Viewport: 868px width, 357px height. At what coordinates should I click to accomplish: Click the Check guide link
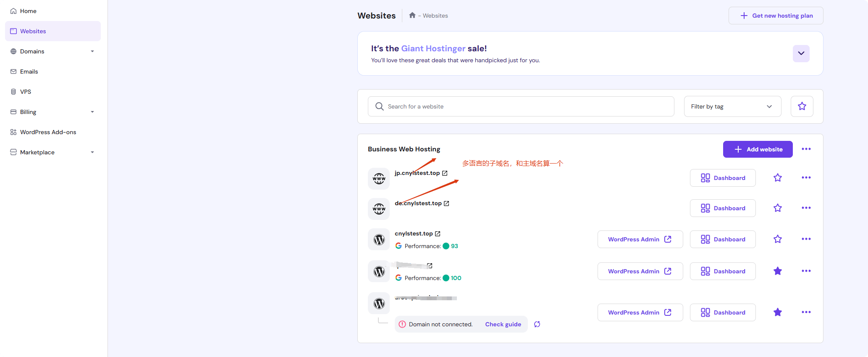click(x=503, y=324)
